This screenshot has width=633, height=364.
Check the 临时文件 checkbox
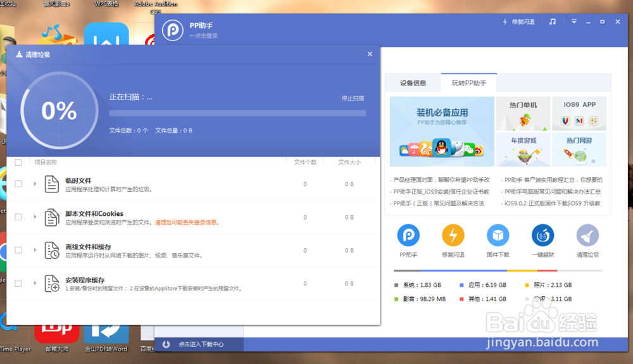point(18,184)
